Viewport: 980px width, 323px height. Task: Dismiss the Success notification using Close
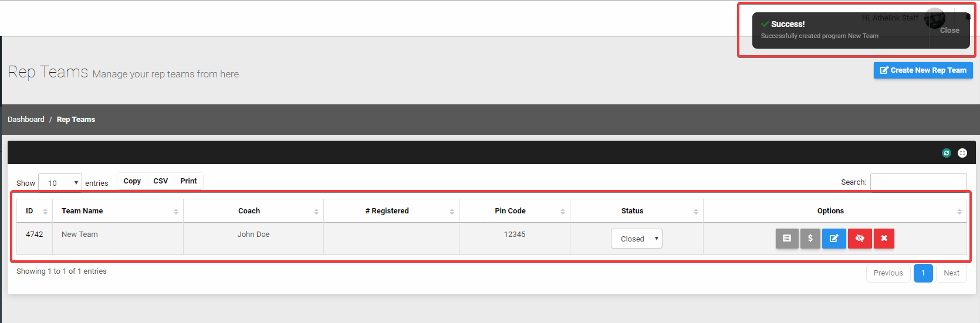(x=949, y=30)
